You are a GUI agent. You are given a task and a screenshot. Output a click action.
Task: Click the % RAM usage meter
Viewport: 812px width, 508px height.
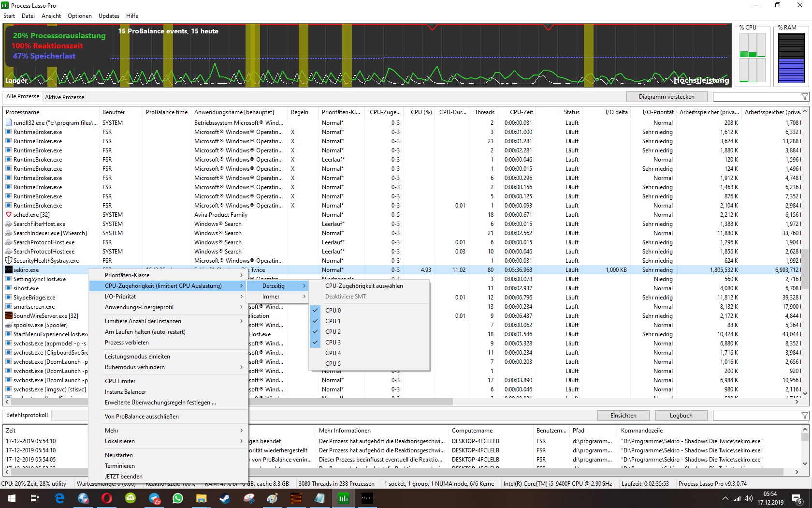791,58
